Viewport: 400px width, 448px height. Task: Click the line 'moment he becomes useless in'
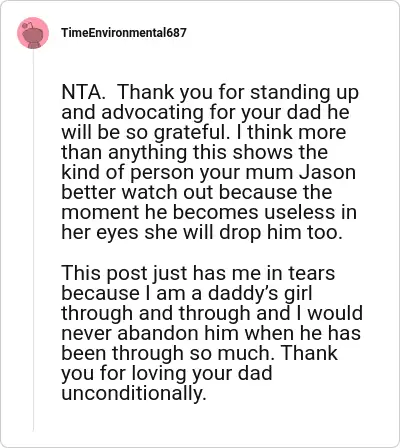coord(209,212)
